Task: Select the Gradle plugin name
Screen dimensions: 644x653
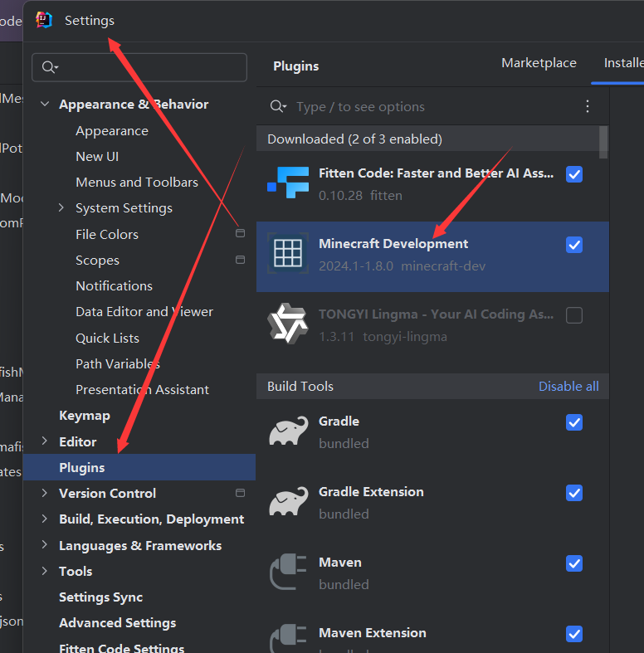Action: pos(339,422)
